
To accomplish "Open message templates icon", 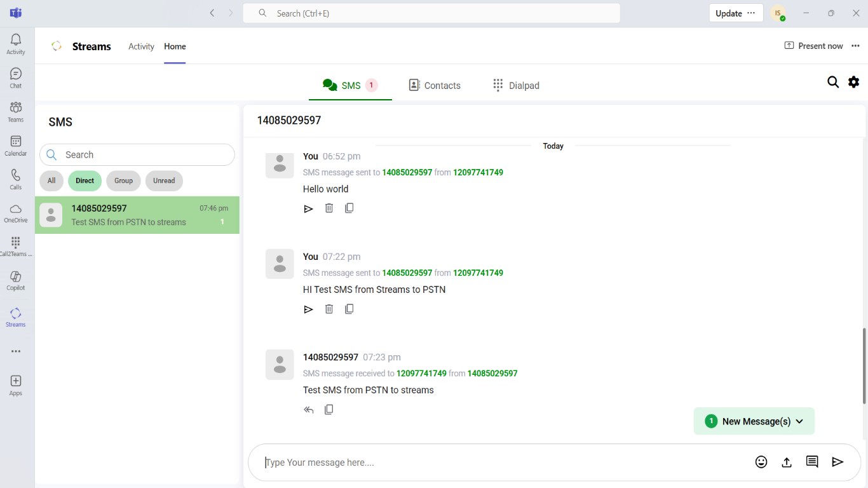I will pos(812,462).
